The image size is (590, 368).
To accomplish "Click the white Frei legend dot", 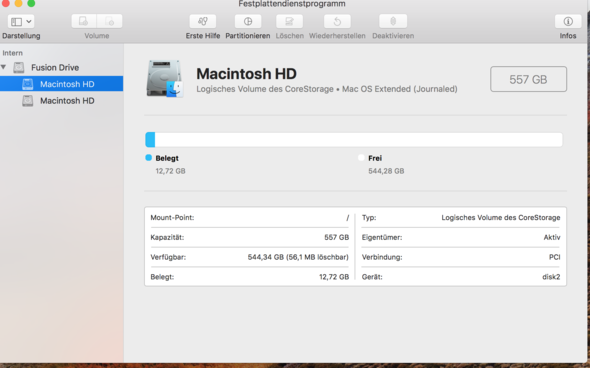I will pos(361,158).
